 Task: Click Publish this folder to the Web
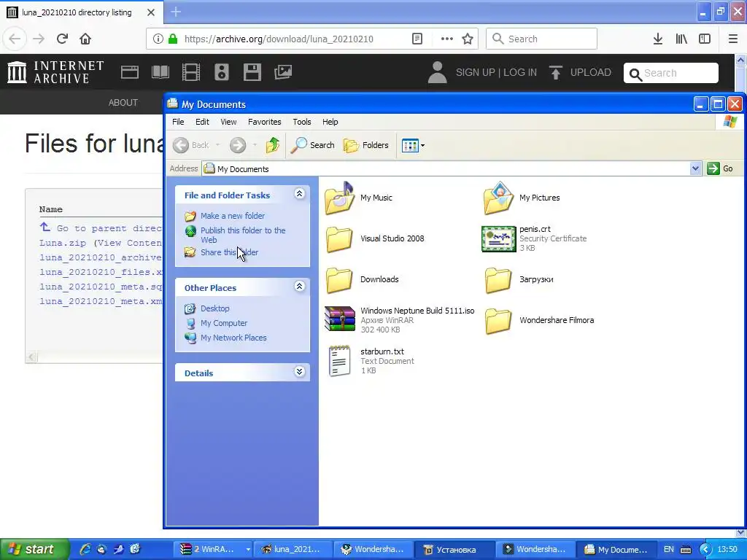click(x=243, y=236)
